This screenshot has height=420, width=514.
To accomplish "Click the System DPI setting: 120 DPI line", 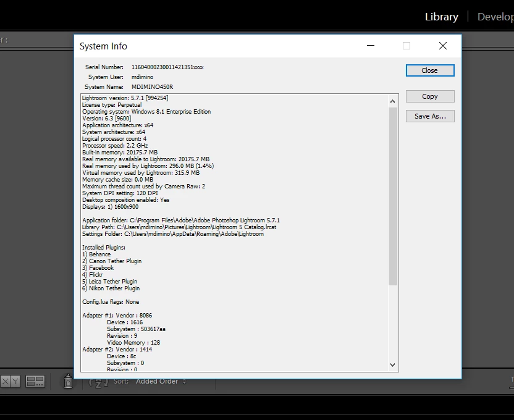I will pos(120,193).
